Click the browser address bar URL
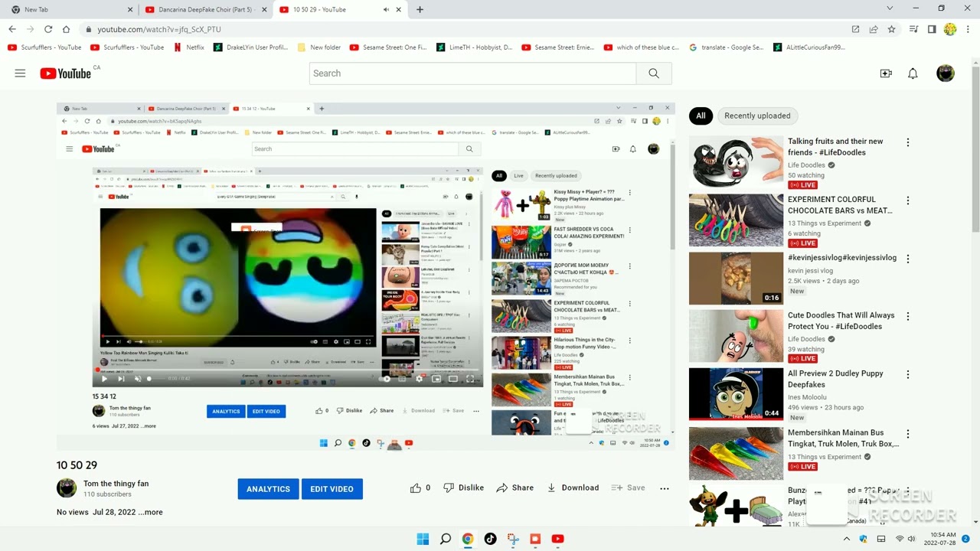The width and height of the screenshot is (980, 551). (x=159, y=29)
